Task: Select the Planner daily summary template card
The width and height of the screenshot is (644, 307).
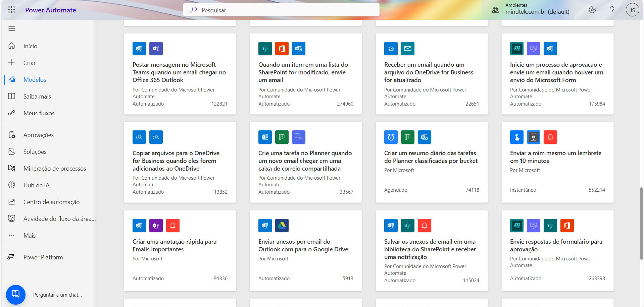Action: (432, 162)
